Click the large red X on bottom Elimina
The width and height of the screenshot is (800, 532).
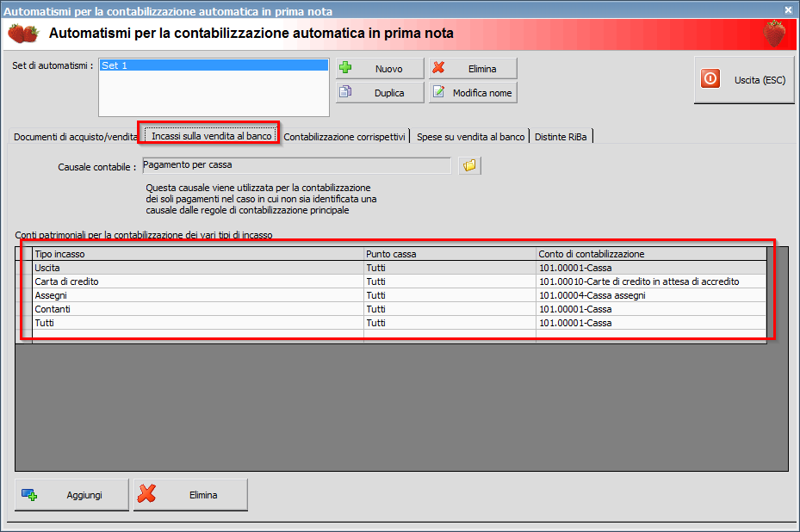147,494
